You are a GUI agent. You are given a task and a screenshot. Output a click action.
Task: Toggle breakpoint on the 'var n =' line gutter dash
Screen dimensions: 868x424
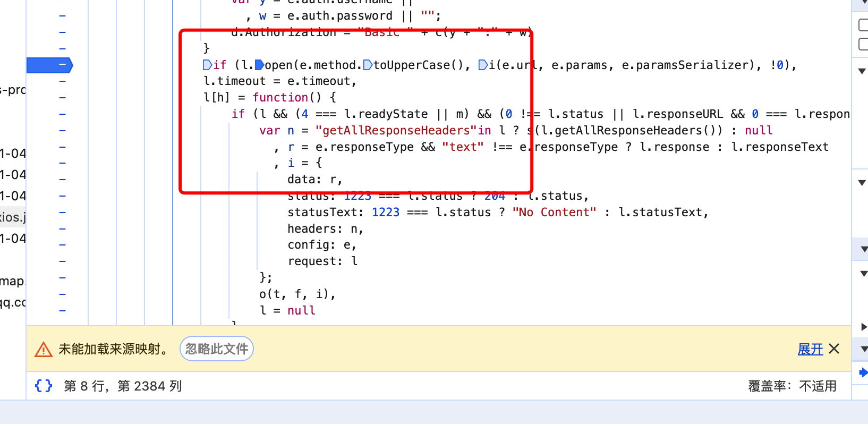pos(63,131)
